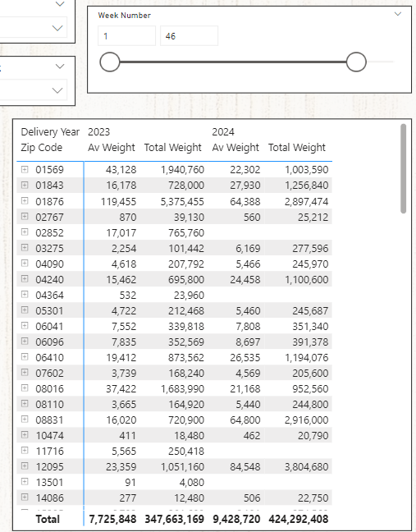Click the Week Number maximum value field
The width and height of the screenshot is (416, 532).
point(189,35)
